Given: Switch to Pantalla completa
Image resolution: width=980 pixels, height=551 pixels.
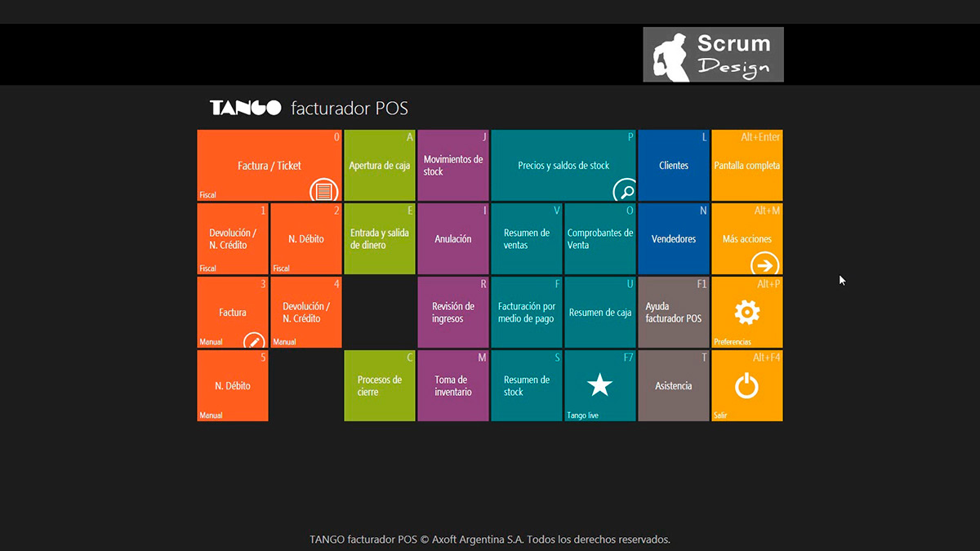Looking at the screenshot, I should [x=747, y=166].
